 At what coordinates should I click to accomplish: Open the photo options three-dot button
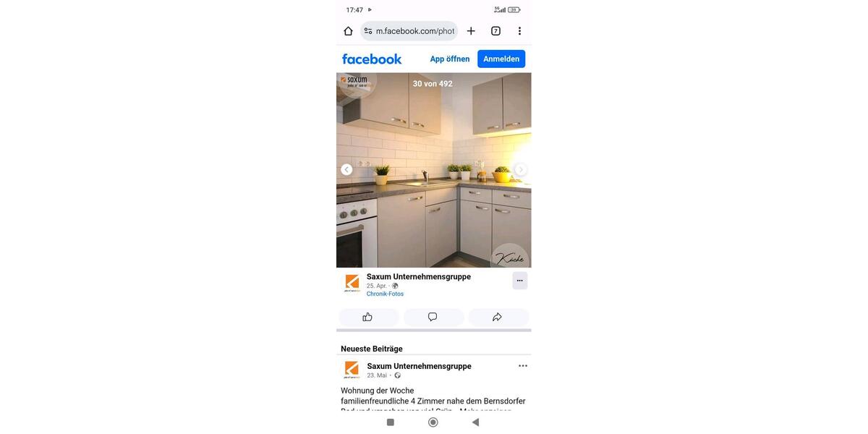(x=520, y=281)
